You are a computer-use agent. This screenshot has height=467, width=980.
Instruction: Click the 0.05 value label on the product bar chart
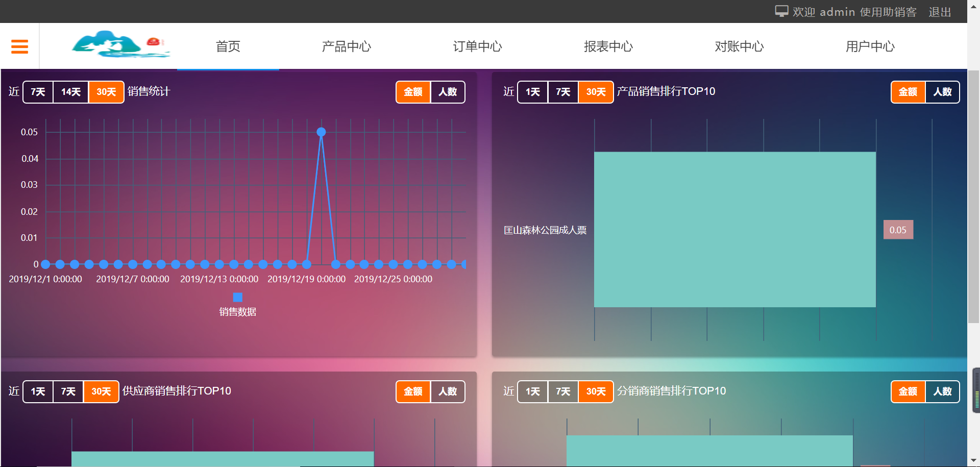pos(898,230)
